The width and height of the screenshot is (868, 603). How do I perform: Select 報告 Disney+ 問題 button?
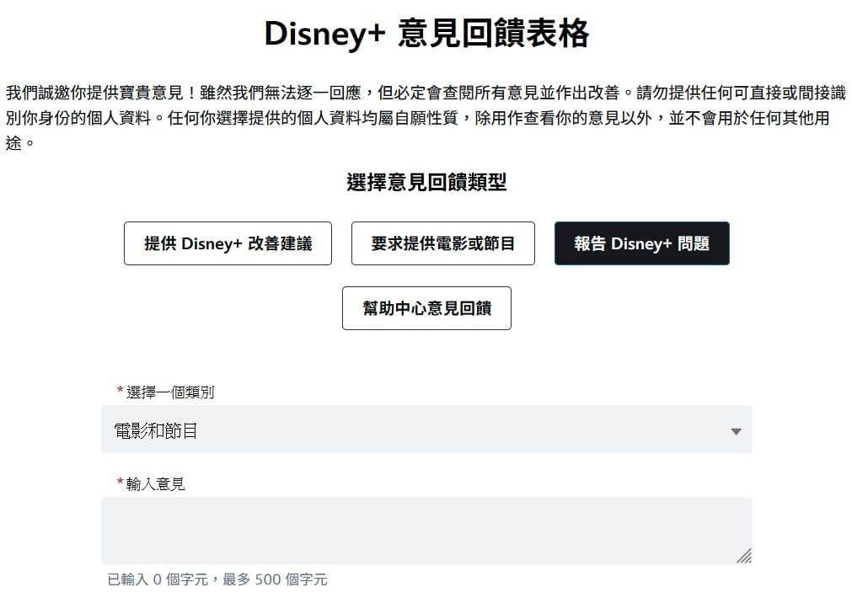641,243
